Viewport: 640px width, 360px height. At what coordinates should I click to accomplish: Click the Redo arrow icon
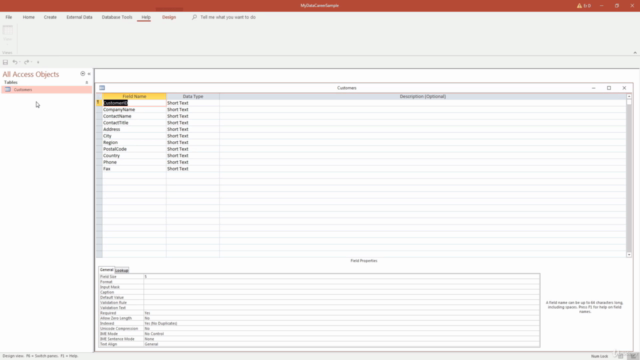pos(27,62)
